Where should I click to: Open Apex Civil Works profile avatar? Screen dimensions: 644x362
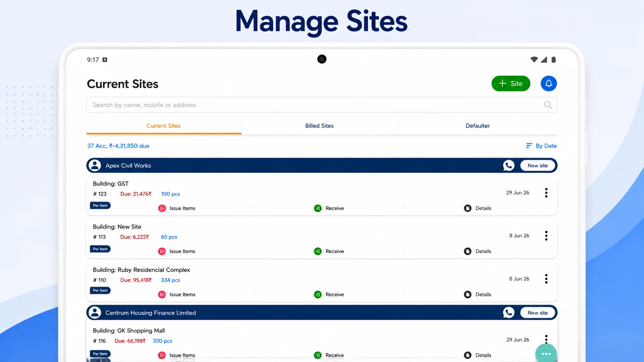click(x=95, y=165)
